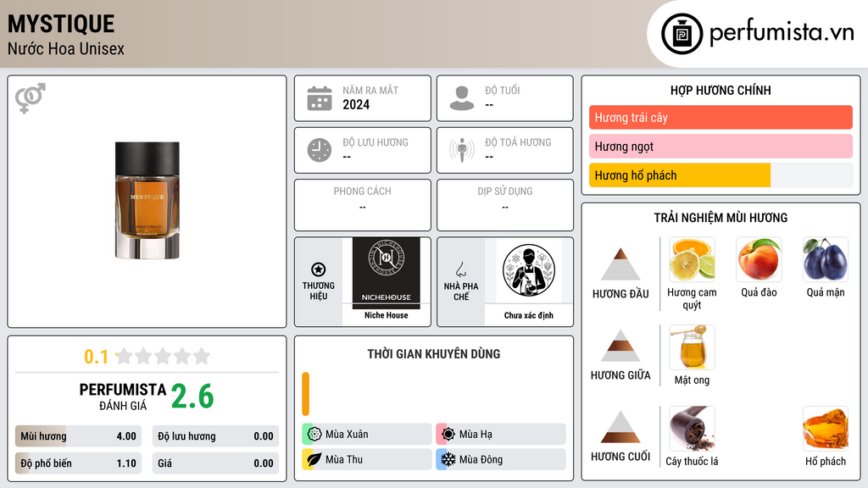
Task: Click the Dịp sử dụng occasion box
Action: 505,205
